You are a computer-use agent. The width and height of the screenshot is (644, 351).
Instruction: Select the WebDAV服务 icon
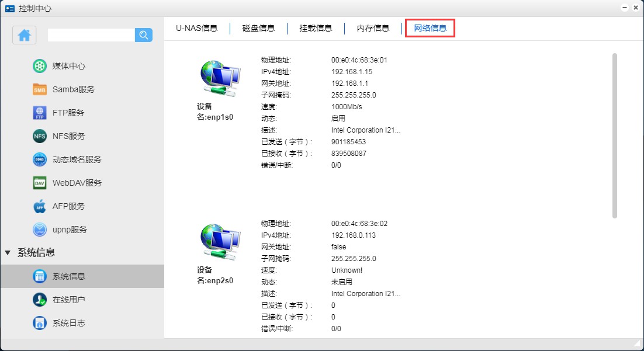click(40, 183)
